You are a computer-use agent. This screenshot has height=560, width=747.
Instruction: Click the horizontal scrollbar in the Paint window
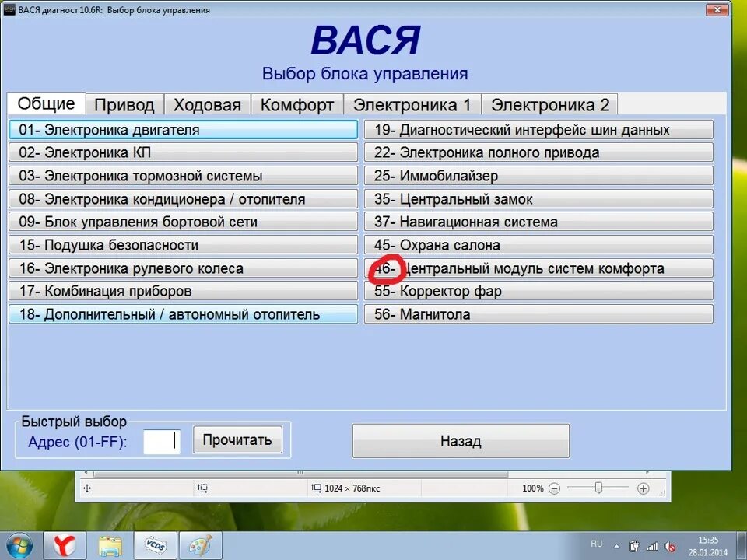(x=300, y=474)
